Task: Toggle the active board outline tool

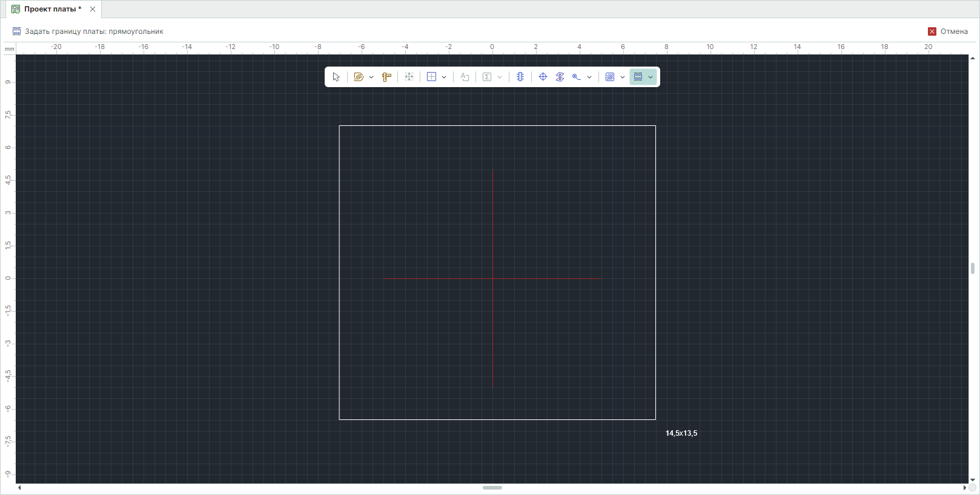Action: click(638, 77)
